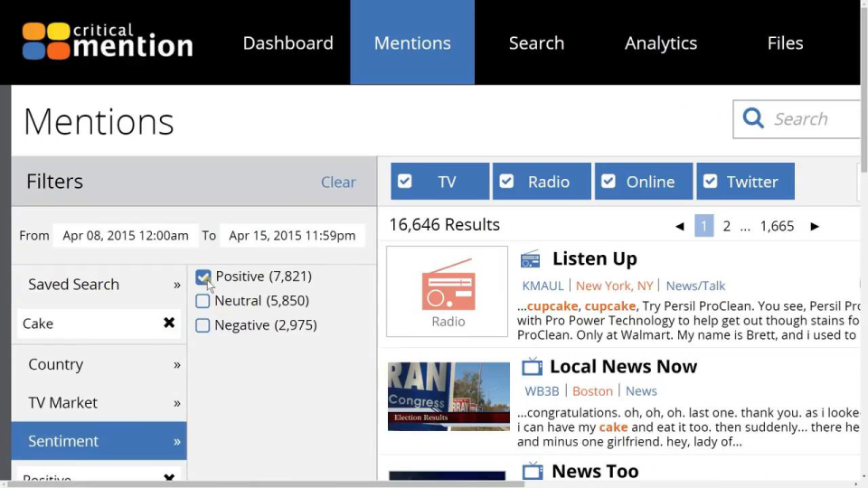Click the highlighted word cake in snippet
This screenshot has width=868, height=488.
pyautogui.click(x=613, y=427)
